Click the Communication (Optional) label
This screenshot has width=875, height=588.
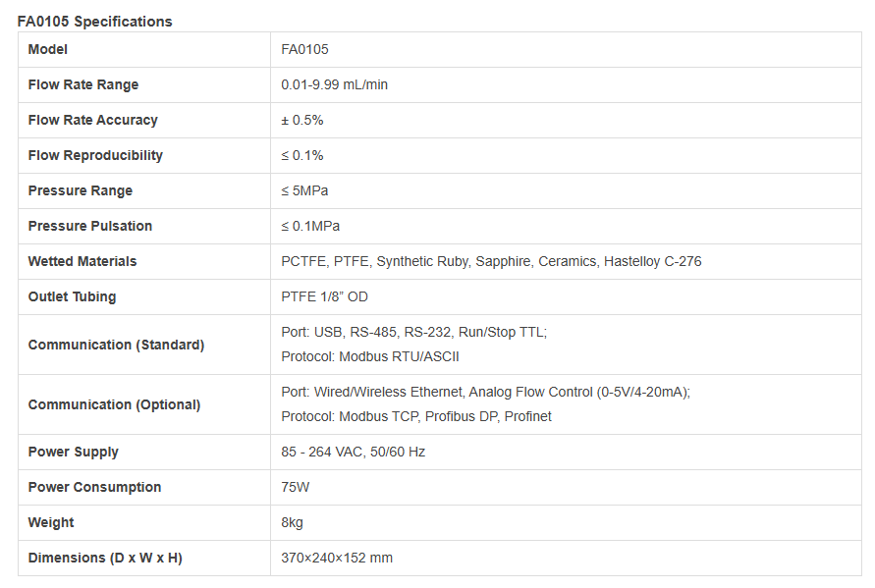point(114,404)
